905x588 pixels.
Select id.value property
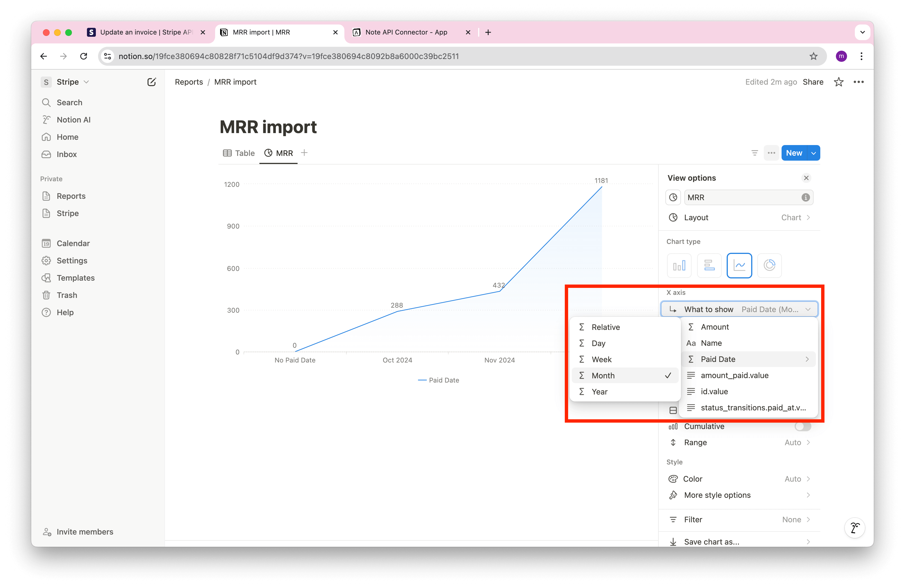(749, 392)
